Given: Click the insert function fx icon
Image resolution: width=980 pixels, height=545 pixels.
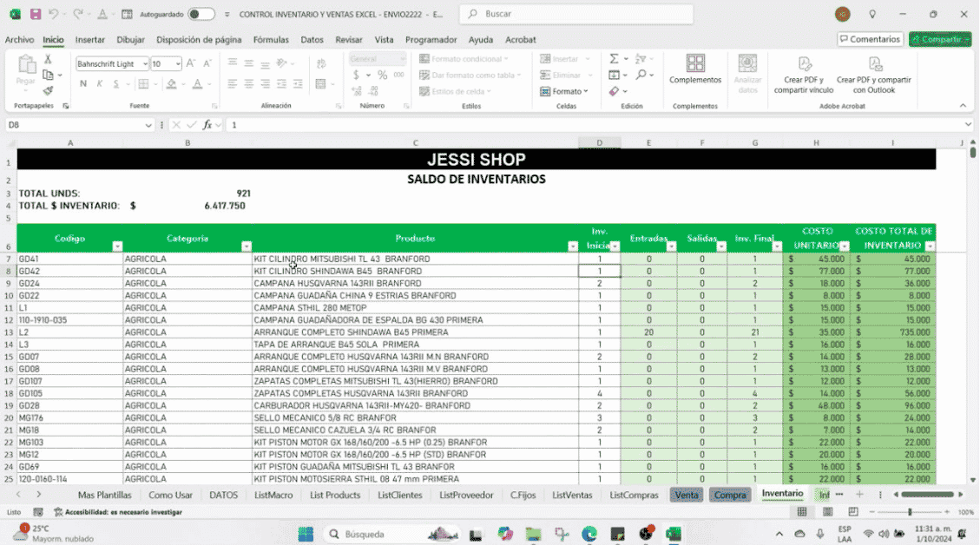Looking at the screenshot, I should point(207,125).
